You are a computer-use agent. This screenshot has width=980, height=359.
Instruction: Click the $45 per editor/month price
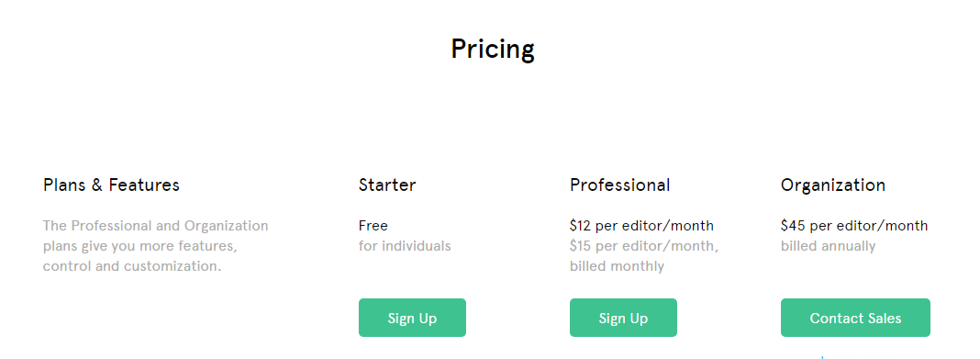tap(853, 226)
